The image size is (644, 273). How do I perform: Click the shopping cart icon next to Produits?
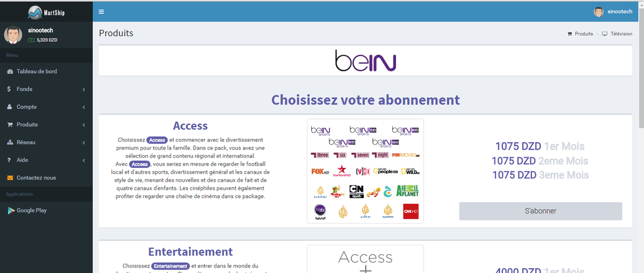pos(10,124)
